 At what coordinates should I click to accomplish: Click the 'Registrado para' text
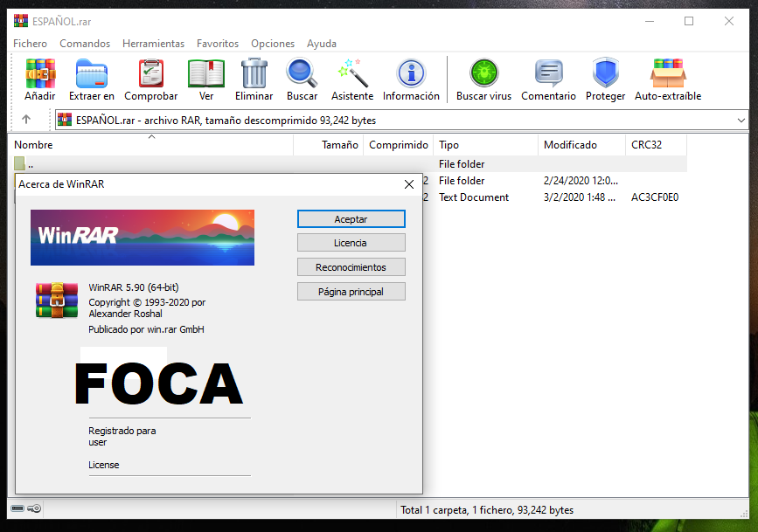[122, 431]
